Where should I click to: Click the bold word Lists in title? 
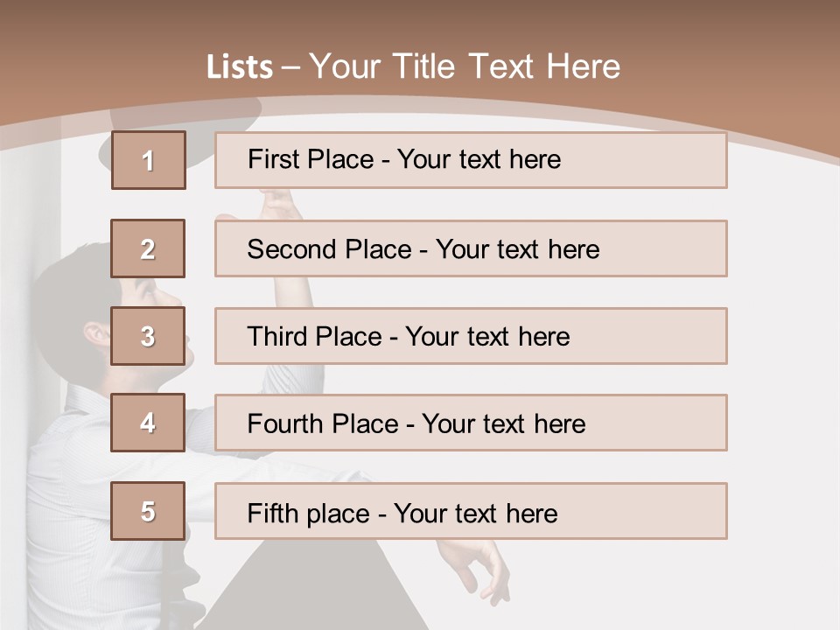click(240, 67)
